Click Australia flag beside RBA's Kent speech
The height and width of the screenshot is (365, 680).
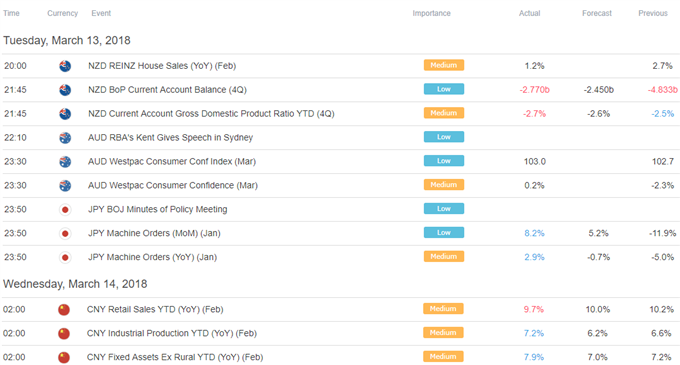click(x=65, y=138)
